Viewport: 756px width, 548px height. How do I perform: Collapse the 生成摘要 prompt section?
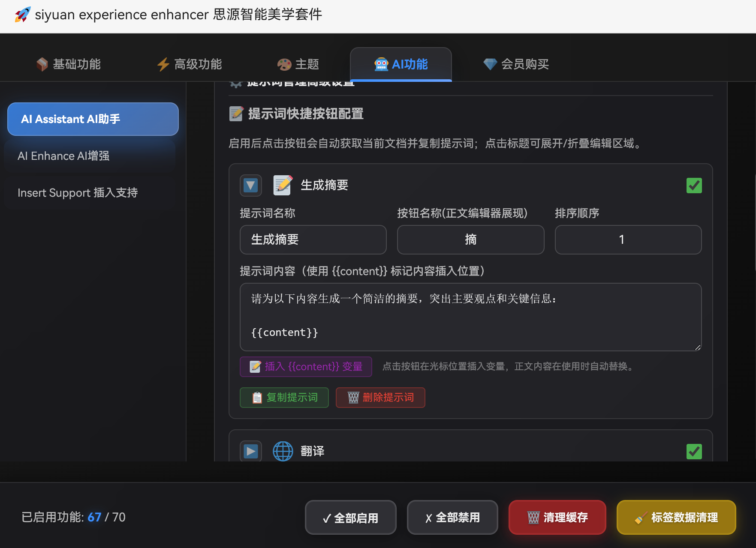(251, 186)
